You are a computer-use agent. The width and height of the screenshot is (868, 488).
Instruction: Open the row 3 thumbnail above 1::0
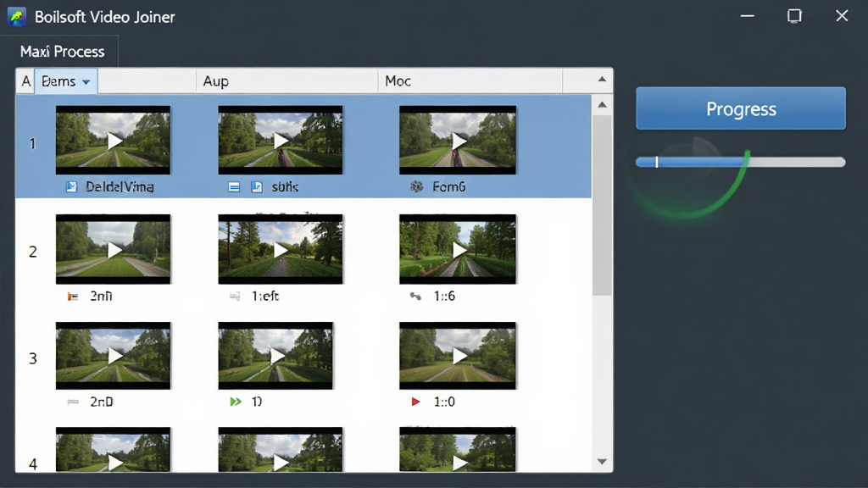458,356
